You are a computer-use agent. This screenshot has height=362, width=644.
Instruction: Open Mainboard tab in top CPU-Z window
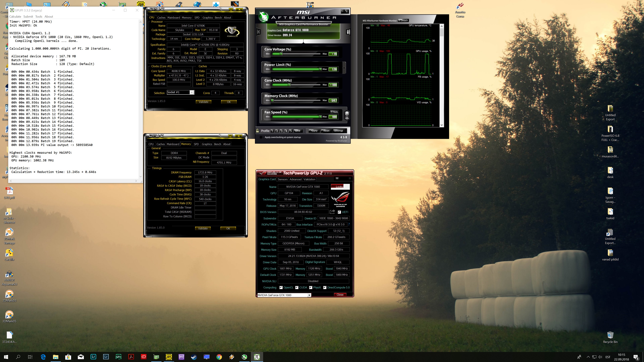pyautogui.click(x=174, y=17)
